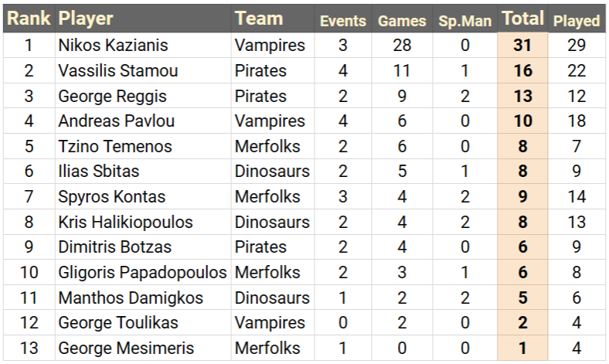Select the Nikos Kazianis player cell
Viewport: 609px width, 364px height.
click(x=113, y=46)
